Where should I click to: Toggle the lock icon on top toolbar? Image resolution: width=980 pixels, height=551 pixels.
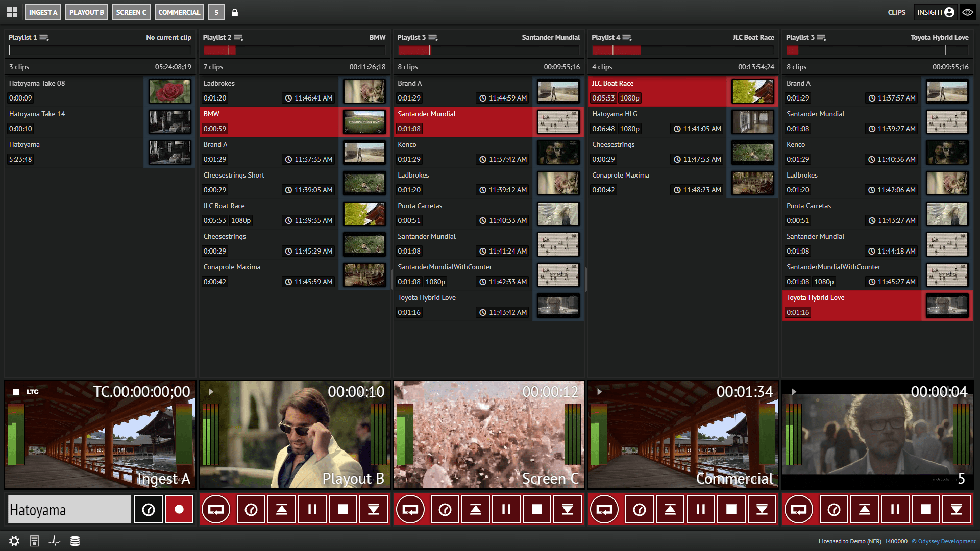[234, 11]
